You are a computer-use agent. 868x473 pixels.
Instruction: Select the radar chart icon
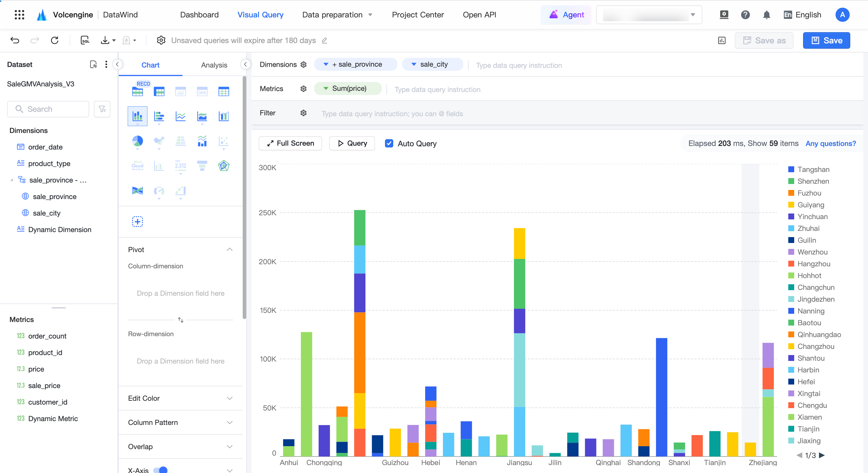point(224,166)
